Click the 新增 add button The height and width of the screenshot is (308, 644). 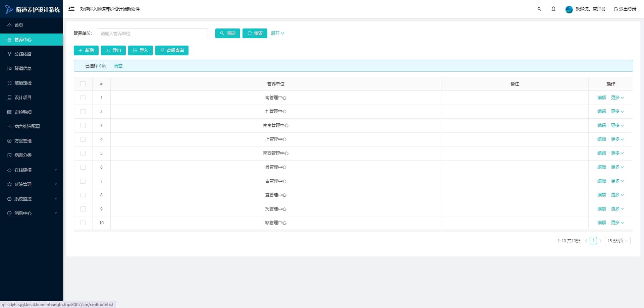[86, 50]
